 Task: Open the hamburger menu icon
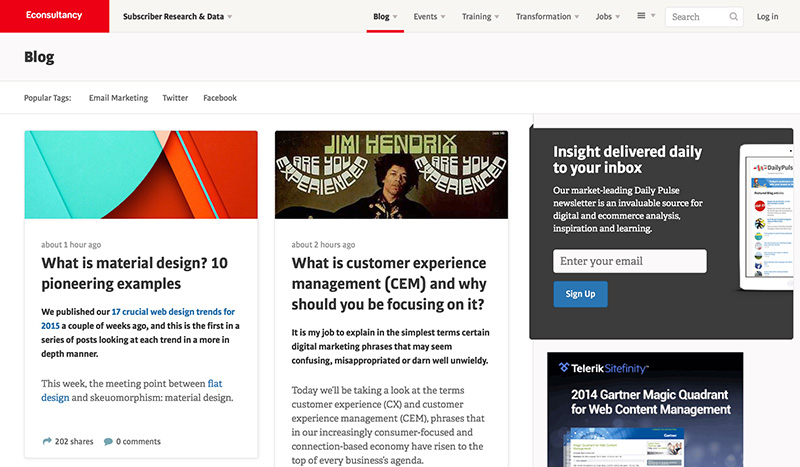(641, 16)
